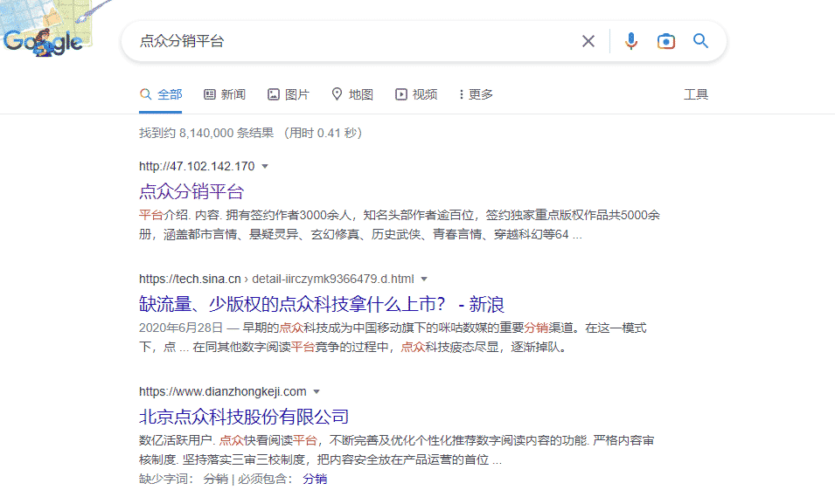Open the 工具 search tools menu
Viewport: 835px width, 504px height.
pyautogui.click(x=695, y=93)
